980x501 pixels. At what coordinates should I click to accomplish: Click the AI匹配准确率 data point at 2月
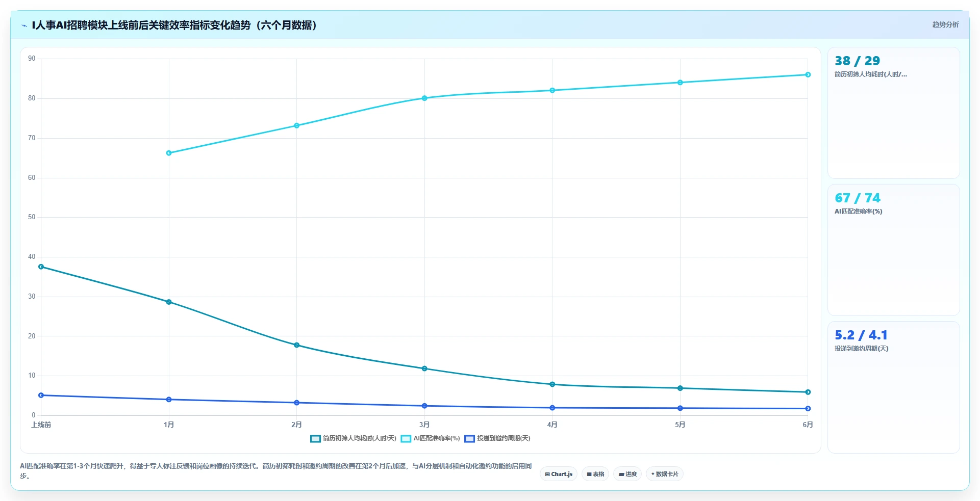[x=296, y=125]
